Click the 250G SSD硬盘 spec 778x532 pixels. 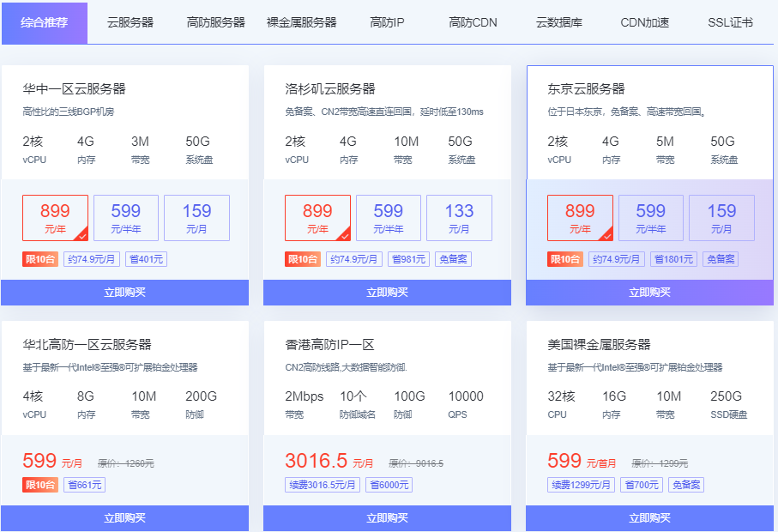(x=729, y=404)
